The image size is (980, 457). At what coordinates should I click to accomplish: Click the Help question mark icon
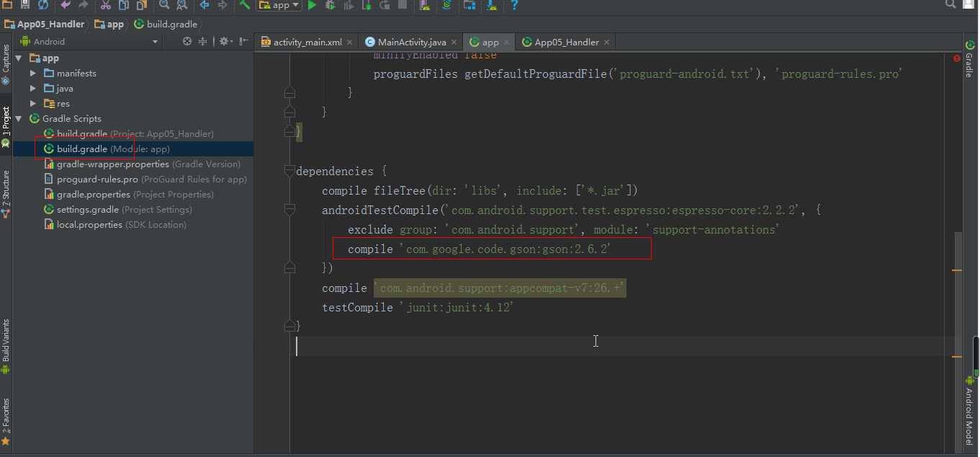click(x=514, y=4)
